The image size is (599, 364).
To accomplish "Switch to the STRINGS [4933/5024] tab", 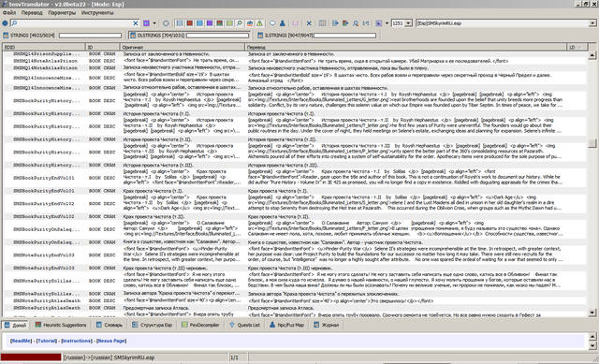I will click(x=63, y=36).
